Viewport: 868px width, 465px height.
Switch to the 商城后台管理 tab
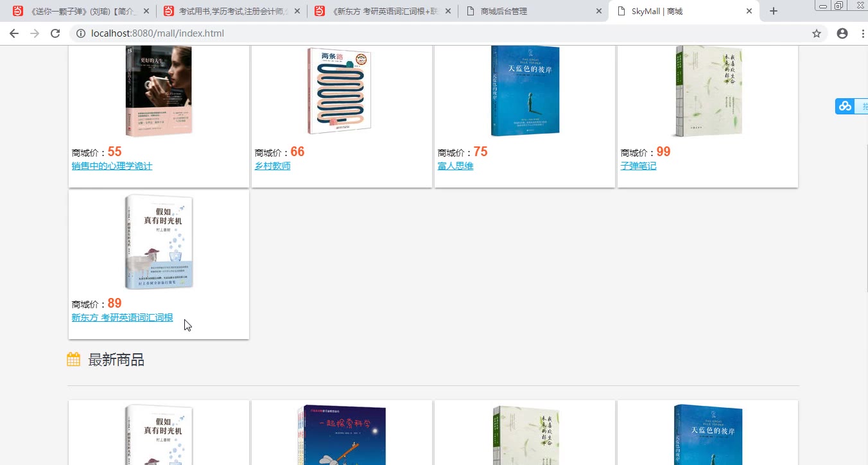(x=533, y=11)
